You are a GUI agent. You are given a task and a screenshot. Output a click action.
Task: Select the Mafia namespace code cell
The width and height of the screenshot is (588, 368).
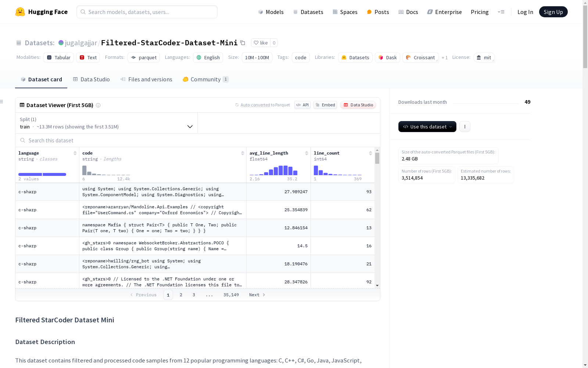(x=163, y=228)
